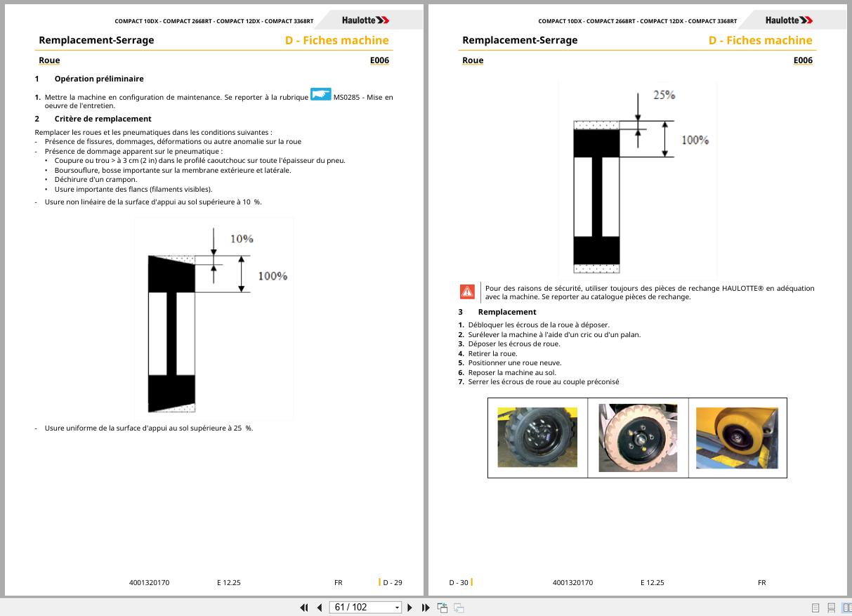
Task: Click heading 'Opération préliminaire'
Action: 99,79
